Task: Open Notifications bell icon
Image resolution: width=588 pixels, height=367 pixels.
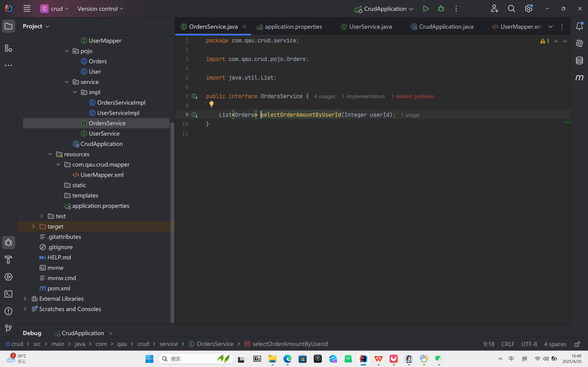Action: pyautogui.click(x=579, y=26)
